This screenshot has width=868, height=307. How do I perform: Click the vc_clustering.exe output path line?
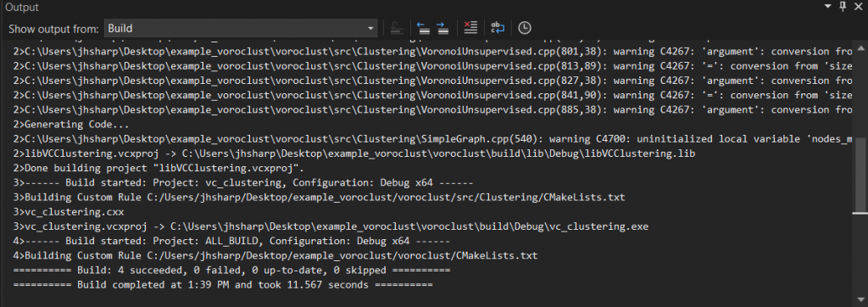(331, 226)
